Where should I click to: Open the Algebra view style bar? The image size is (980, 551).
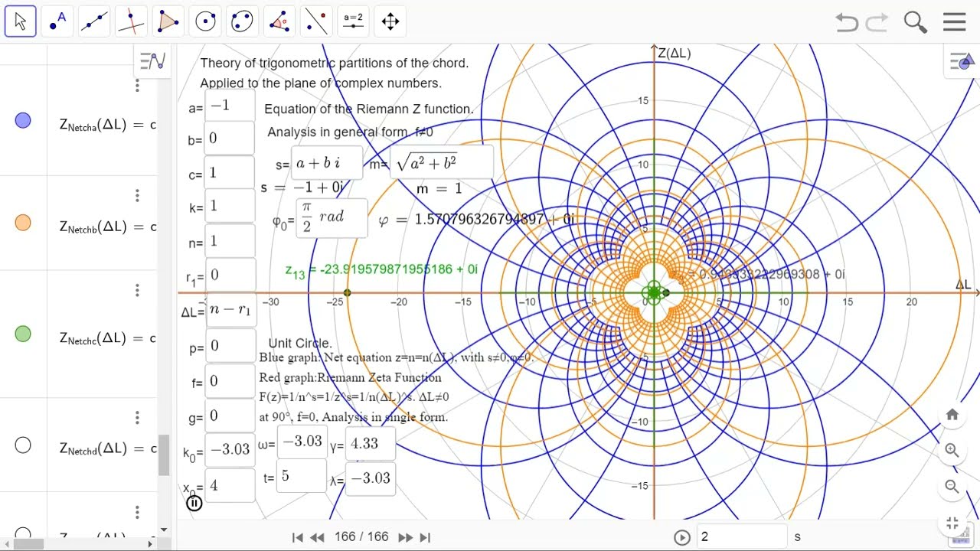pos(153,61)
